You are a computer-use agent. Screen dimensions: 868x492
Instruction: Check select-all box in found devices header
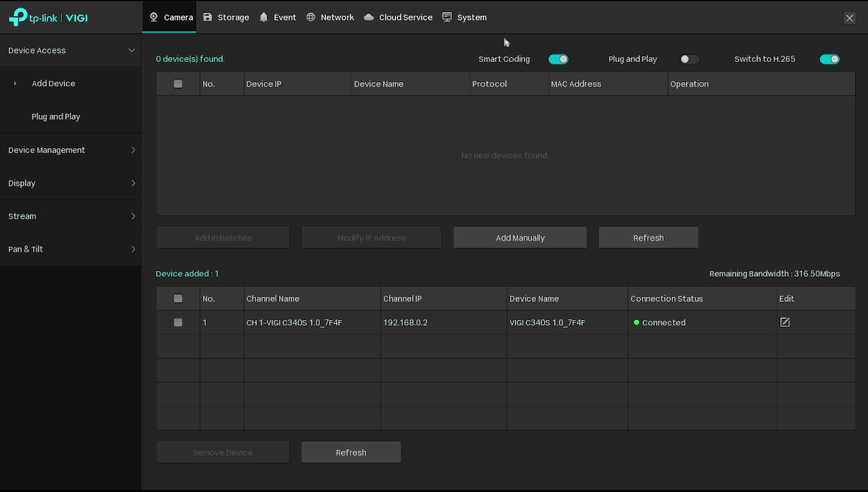pos(178,84)
